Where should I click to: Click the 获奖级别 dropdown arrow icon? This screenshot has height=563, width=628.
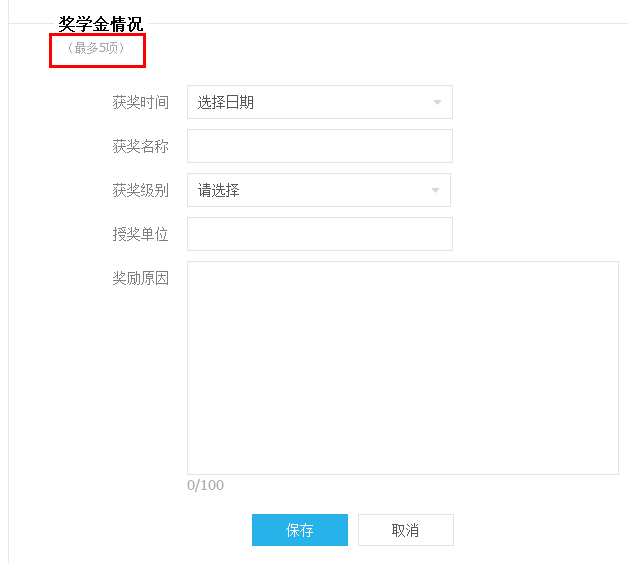pos(435,191)
